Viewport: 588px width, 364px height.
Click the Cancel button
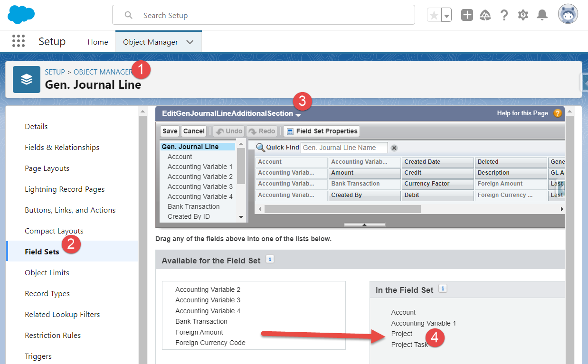pos(194,131)
